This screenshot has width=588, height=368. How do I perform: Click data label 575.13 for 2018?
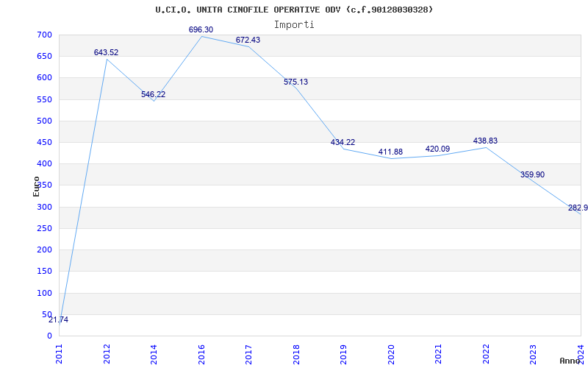tap(296, 82)
